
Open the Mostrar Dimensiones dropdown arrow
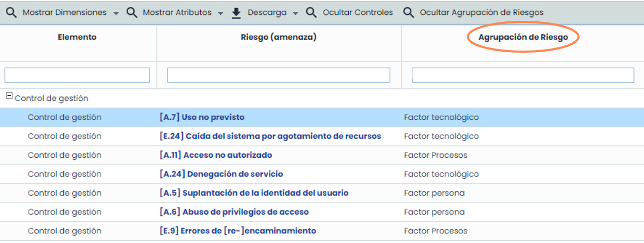click(116, 13)
